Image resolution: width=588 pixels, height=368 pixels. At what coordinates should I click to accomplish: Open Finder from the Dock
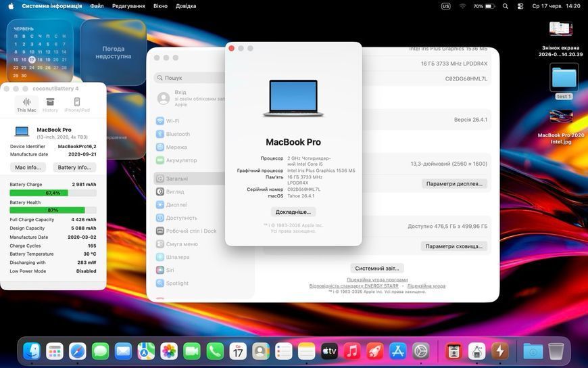(x=32, y=352)
